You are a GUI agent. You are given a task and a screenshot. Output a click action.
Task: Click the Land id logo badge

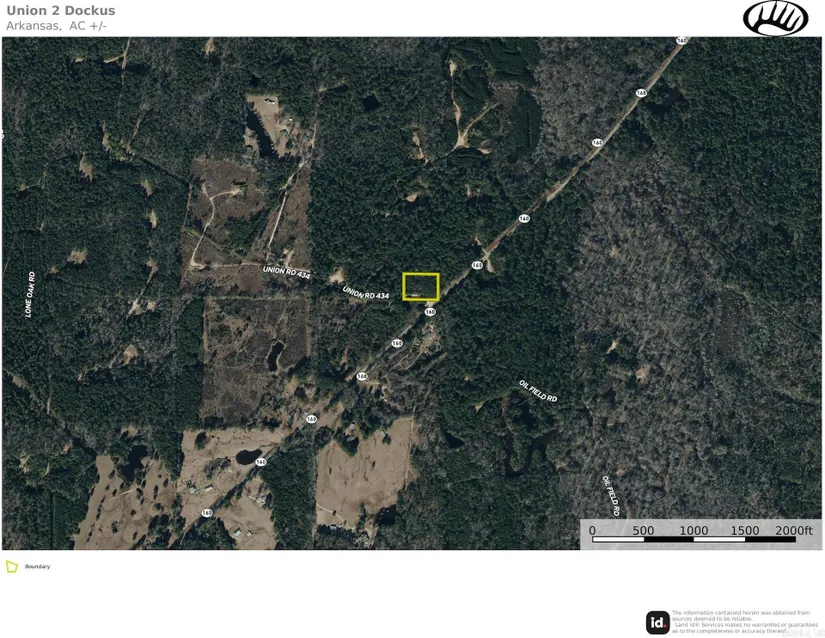coord(658,623)
